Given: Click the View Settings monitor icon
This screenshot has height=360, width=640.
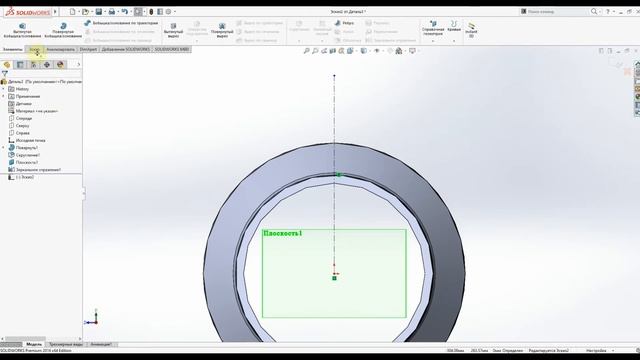Looking at the screenshot, I should pos(412,51).
